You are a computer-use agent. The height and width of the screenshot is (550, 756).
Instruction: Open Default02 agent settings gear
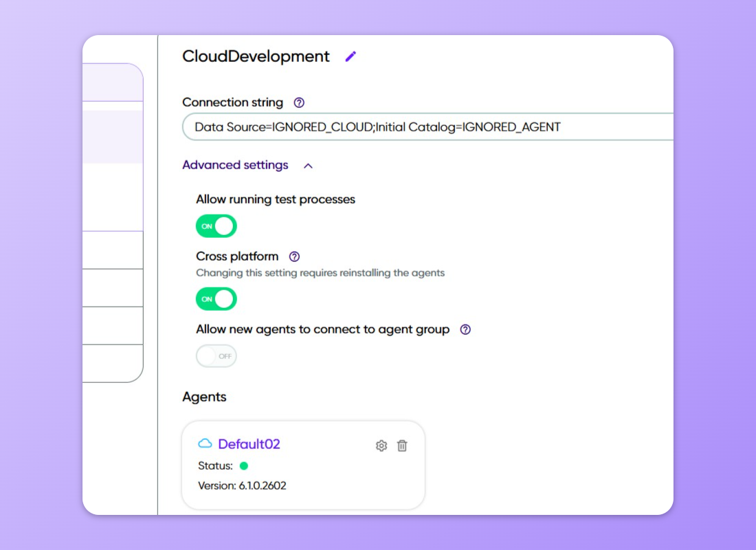click(381, 445)
